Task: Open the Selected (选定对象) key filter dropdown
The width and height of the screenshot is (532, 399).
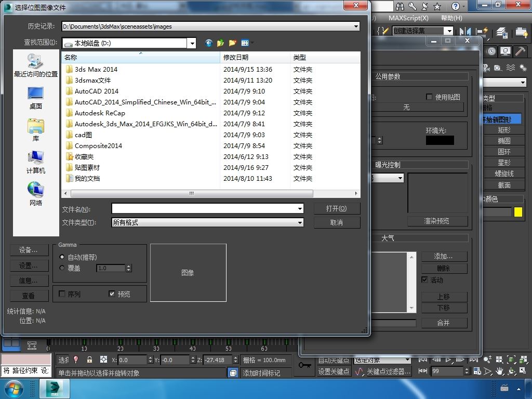Action: (407, 360)
